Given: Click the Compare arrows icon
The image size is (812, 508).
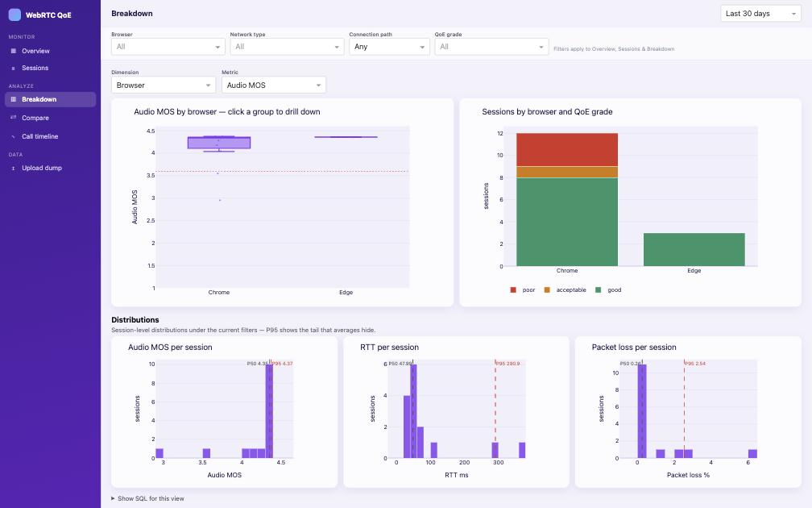Looking at the screenshot, I should [14, 118].
